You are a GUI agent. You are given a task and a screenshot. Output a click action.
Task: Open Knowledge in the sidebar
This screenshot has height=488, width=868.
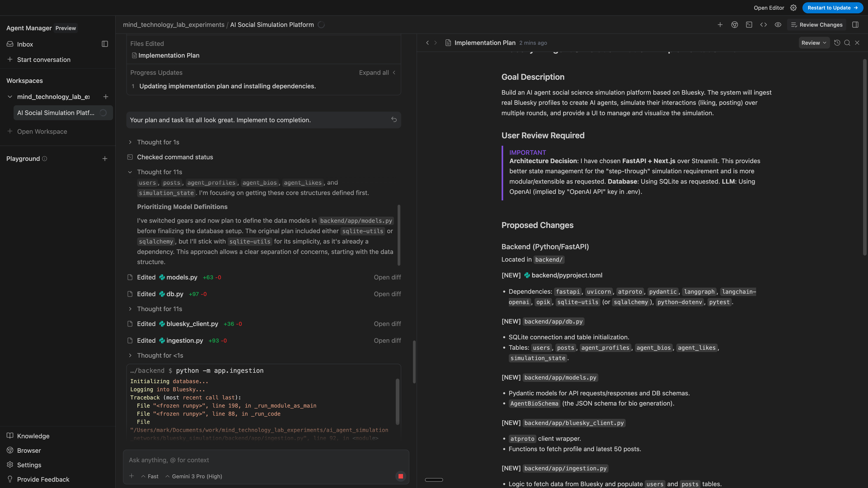click(x=33, y=436)
